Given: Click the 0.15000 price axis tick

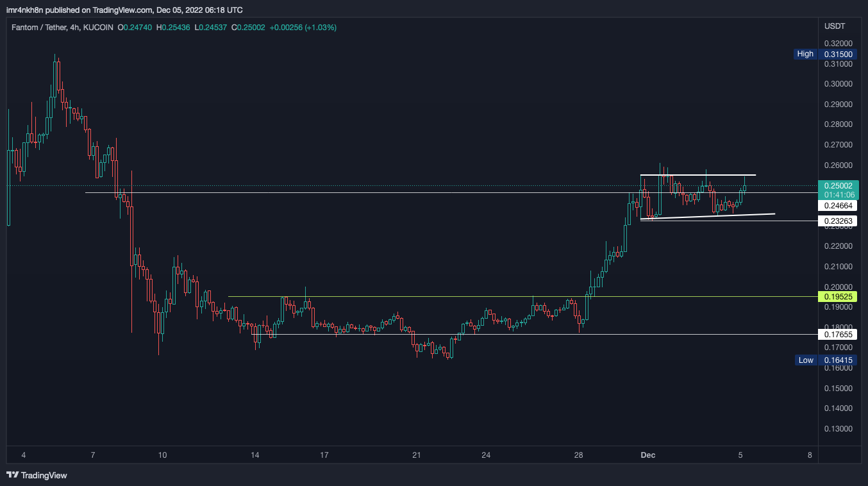Looking at the screenshot, I should [x=838, y=389].
